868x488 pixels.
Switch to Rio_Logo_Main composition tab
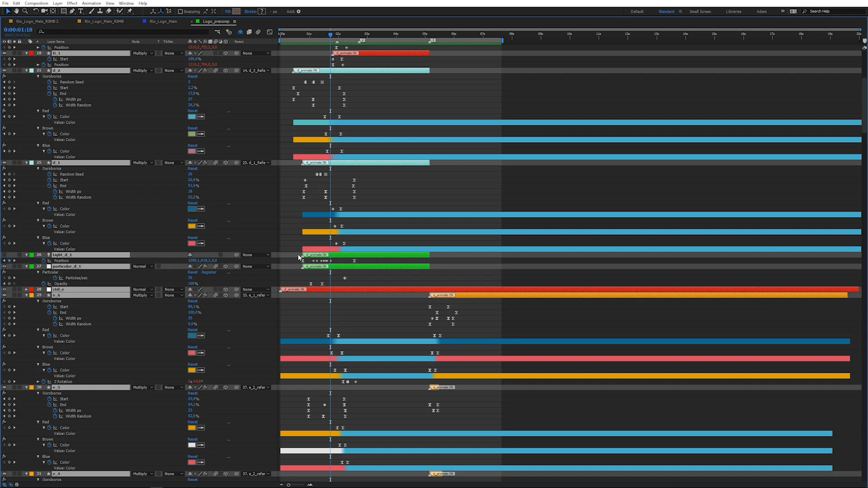click(163, 21)
